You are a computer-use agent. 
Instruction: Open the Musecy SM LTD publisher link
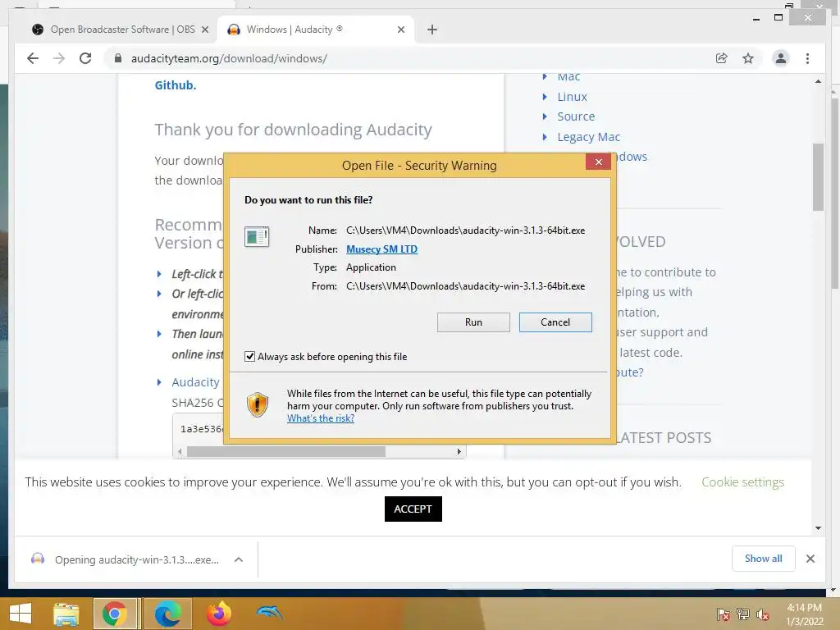[x=381, y=249]
